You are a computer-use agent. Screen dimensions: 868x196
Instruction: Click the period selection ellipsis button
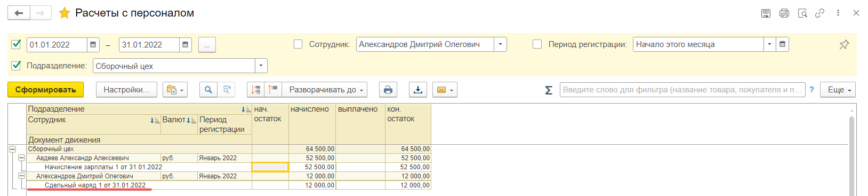(207, 45)
